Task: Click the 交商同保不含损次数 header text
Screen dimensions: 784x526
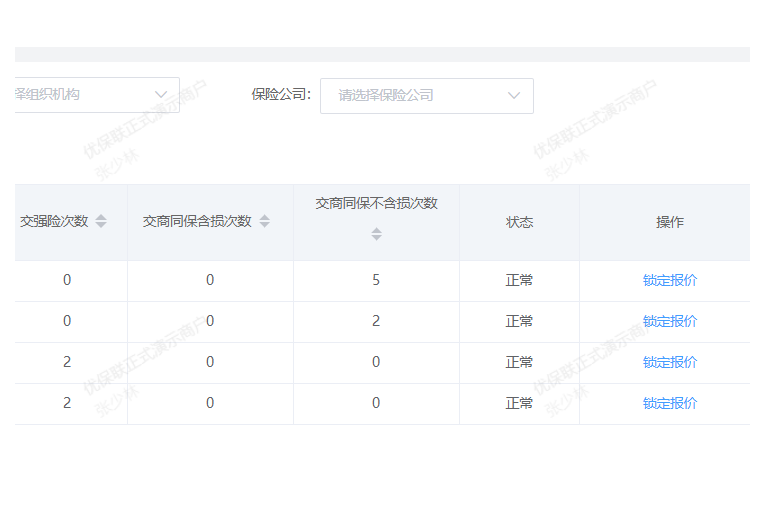Action: click(x=376, y=203)
